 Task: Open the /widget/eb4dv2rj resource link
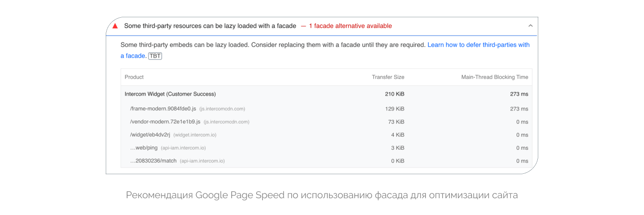pyautogui.click(x=150, y=135)
